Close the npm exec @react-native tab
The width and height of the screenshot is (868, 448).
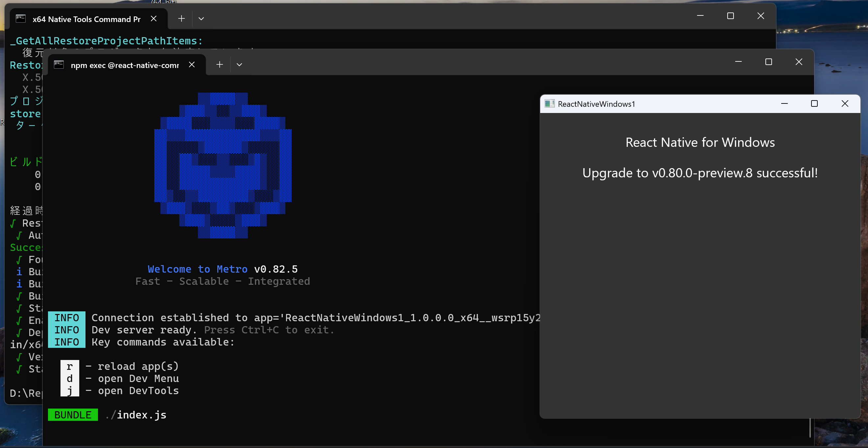[x=192, y=65]
